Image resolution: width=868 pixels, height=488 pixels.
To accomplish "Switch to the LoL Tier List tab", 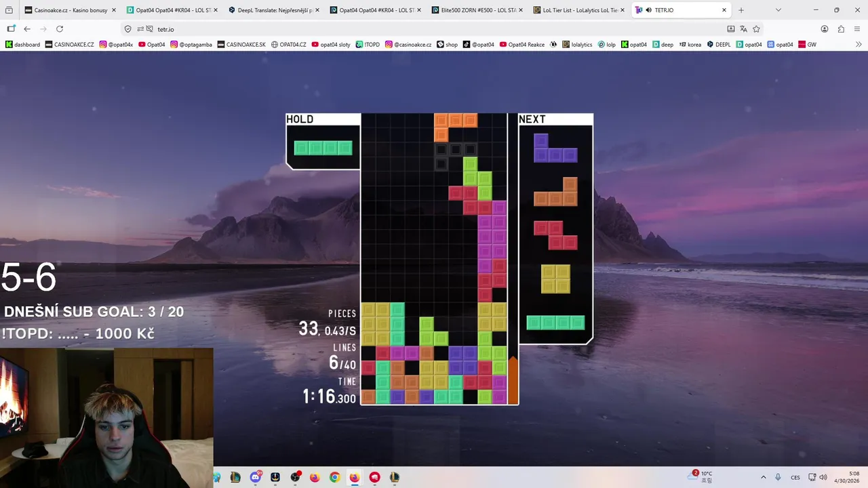I will 578,10.
